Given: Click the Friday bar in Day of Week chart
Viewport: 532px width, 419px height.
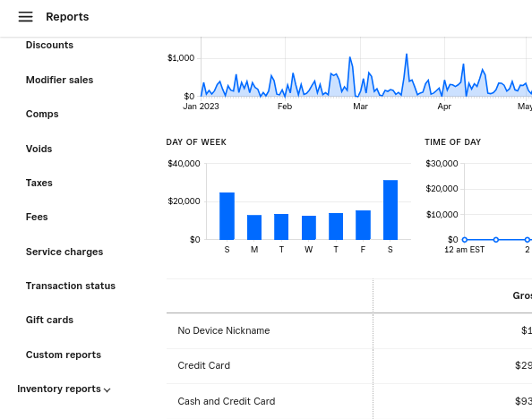Looking at the screenshot, I should click(363, 225).
